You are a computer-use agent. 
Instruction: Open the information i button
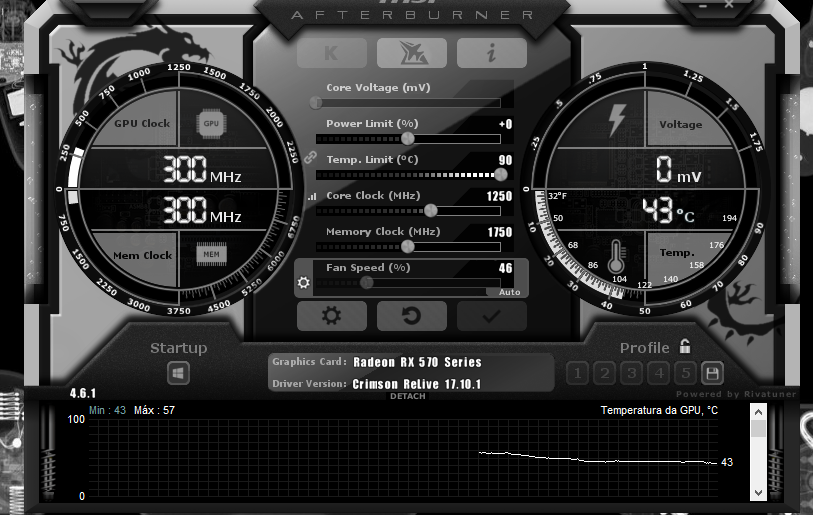point(492,53)
